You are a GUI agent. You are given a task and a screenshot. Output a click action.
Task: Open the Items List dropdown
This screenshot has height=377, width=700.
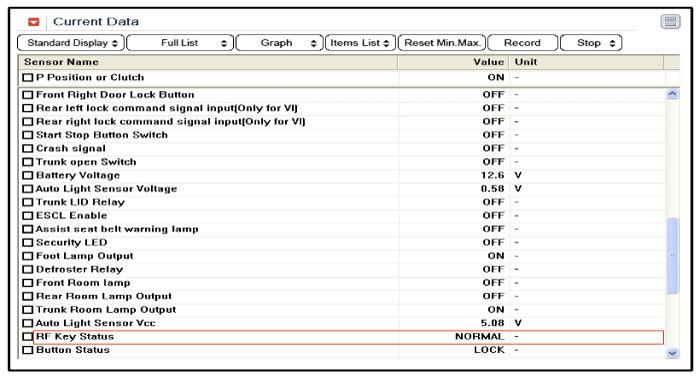coord(360,43)
